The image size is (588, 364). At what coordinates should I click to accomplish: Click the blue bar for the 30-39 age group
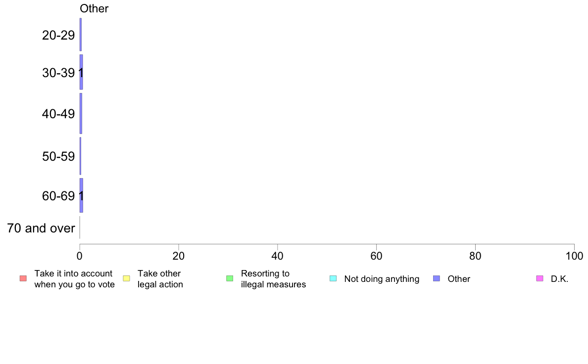81,72
